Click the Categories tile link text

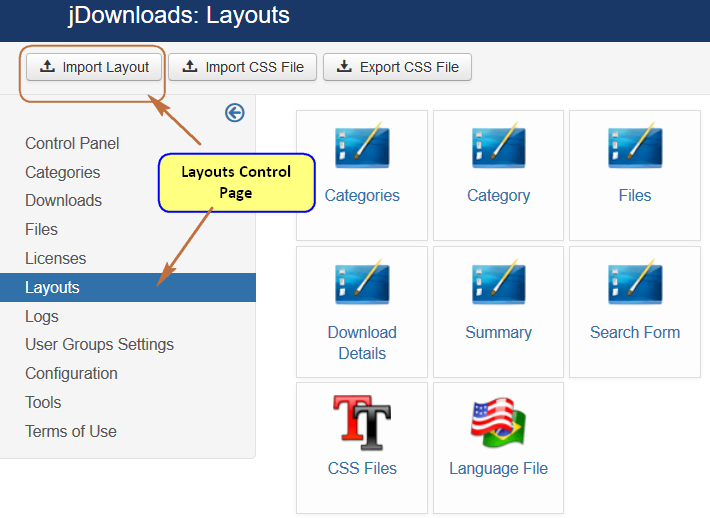(x=362, y=196)
